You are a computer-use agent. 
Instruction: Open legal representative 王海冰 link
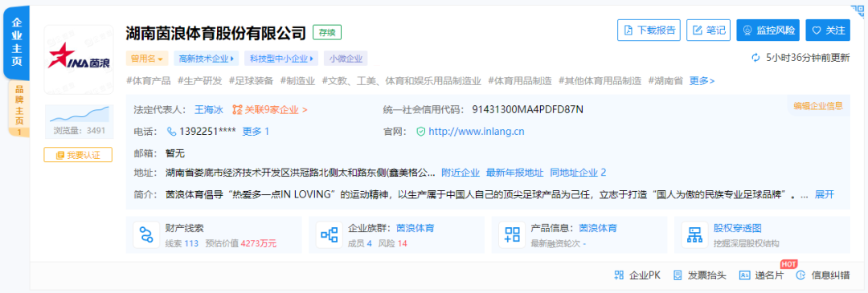click(x=209, y=109)
